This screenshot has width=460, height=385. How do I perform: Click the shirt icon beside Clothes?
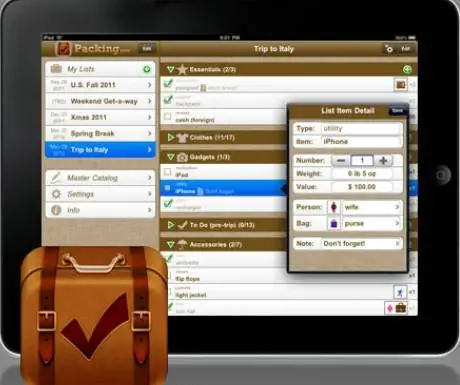(182, 137)
